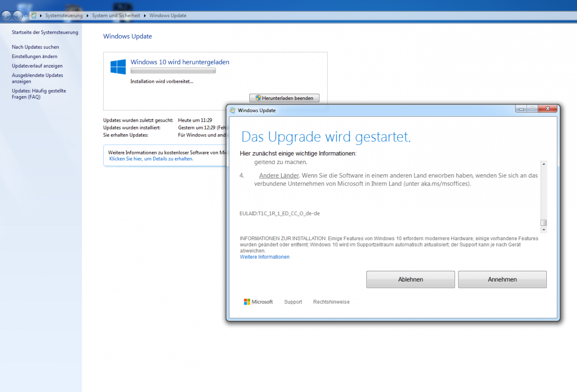Expand arrow after Systemsteuerung breadcrumb

(87, 15)
